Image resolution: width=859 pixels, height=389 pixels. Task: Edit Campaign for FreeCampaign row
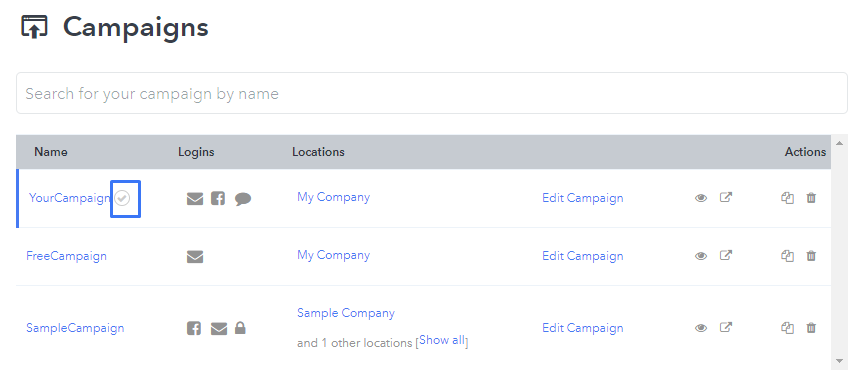pos(583,256)
